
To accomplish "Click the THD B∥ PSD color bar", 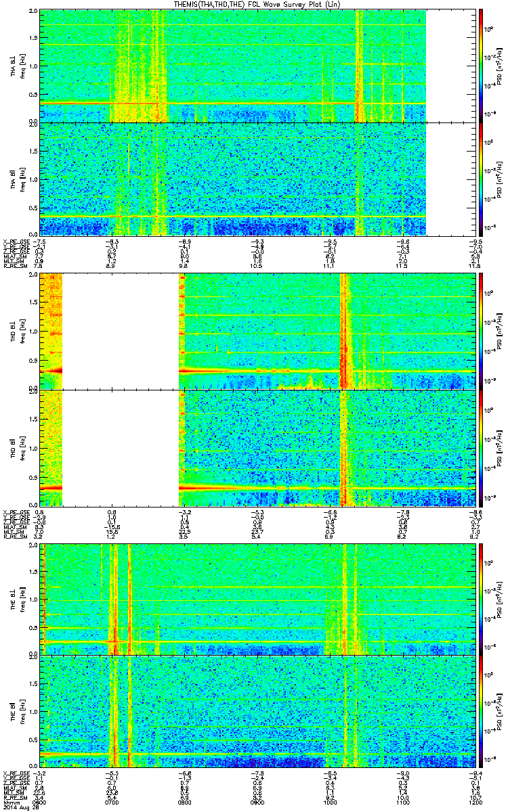I will [x=481, y=448].
